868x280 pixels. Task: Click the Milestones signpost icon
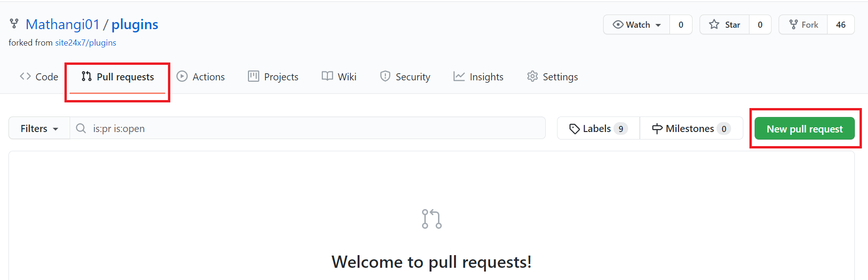tap(657, 129)
